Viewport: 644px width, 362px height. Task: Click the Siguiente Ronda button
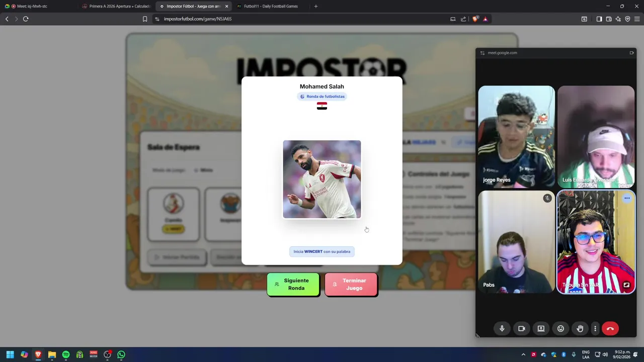pos(293,285)
